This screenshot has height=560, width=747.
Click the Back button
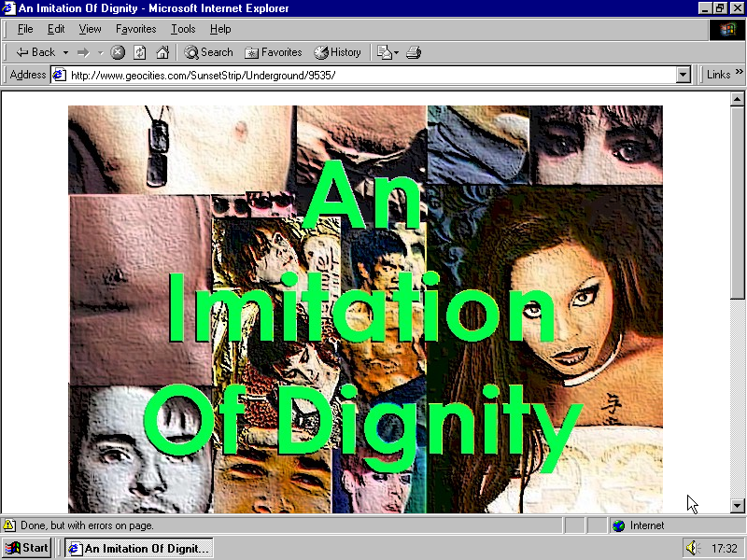[35, 52]
